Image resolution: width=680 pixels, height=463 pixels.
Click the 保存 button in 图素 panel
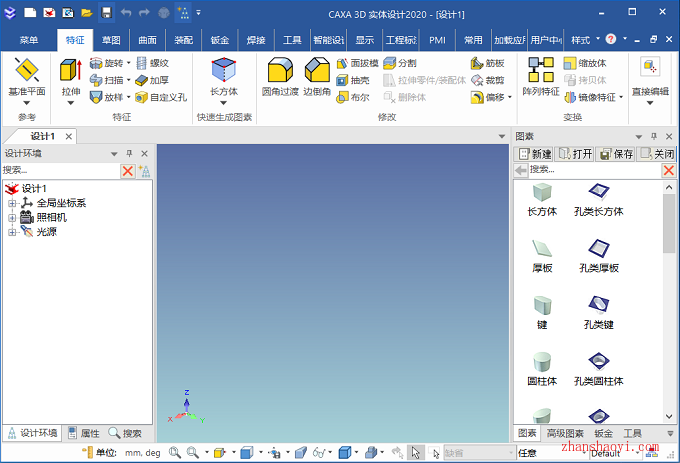[x=616, y=154]
